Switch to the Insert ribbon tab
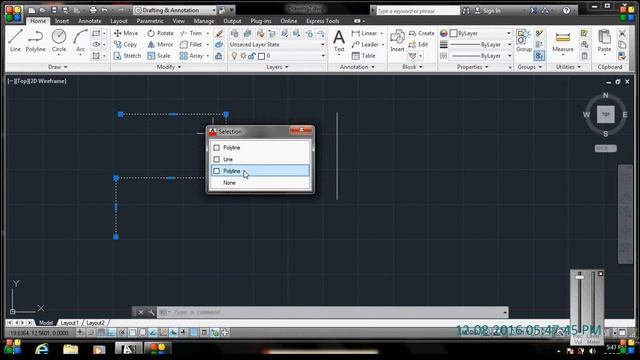The width and height of the screenshot is (640, 360). [62, 21]
